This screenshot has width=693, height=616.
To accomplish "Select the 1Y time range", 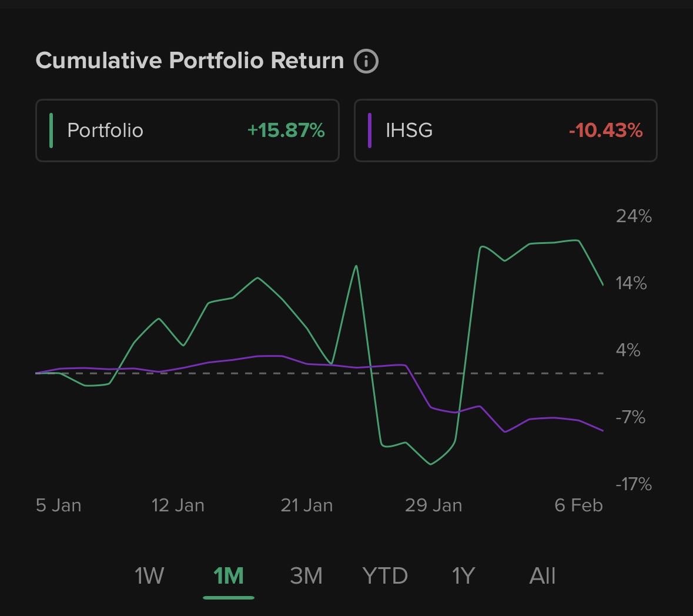I will point(463,576).
